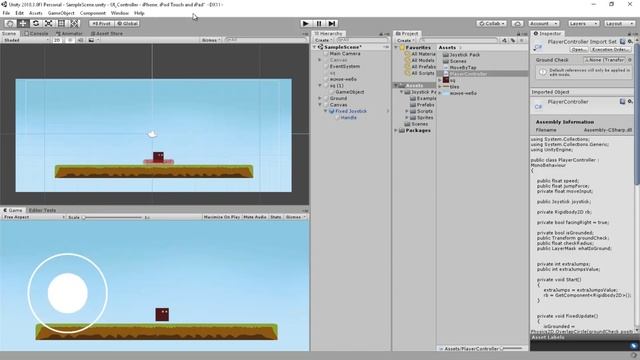Toggle Pivot/Center handle position
640x360 pixels.
(101, 24)
